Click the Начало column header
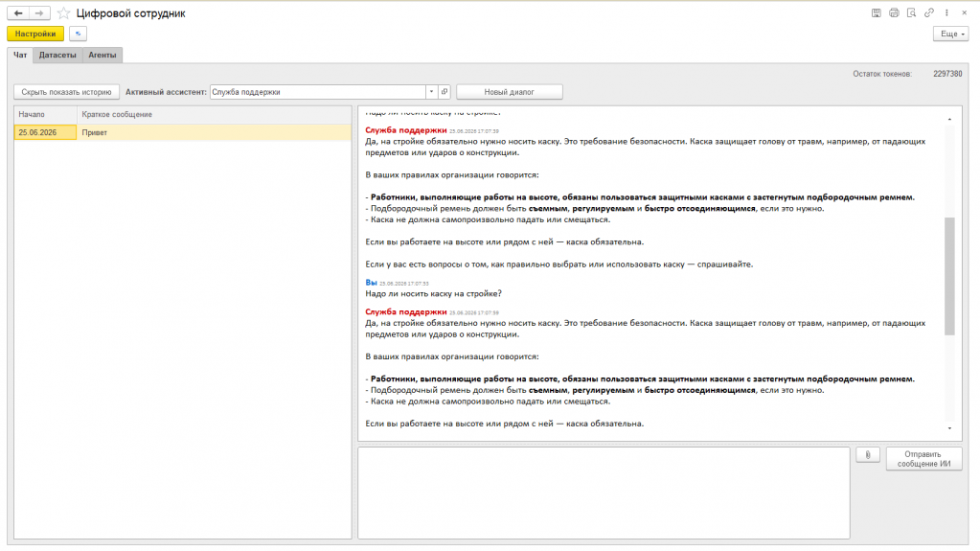Image resolution: width=980 pixels, height=551 pixels. (46, 114)
